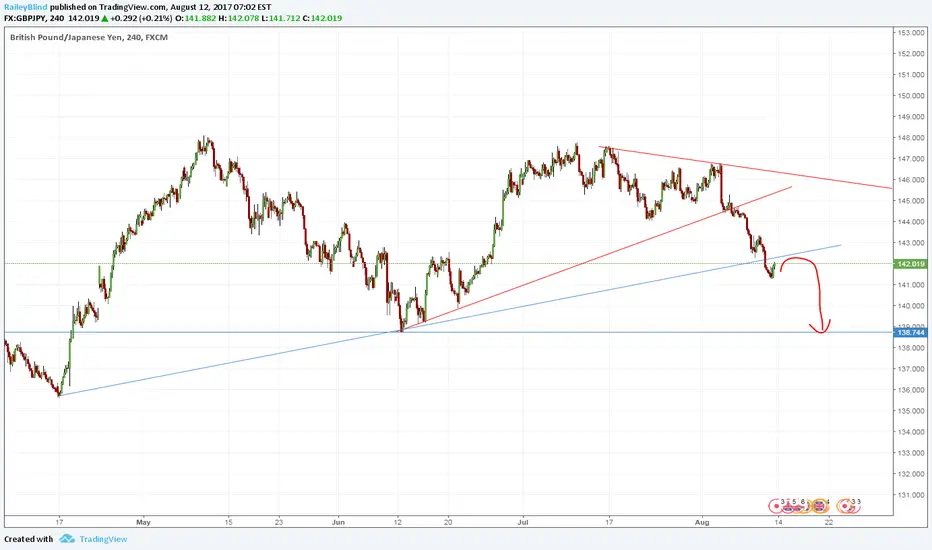Screen dimensions: 932x550
Task: Click the 'Jun' label on time axis
Action: pos(338,522)
